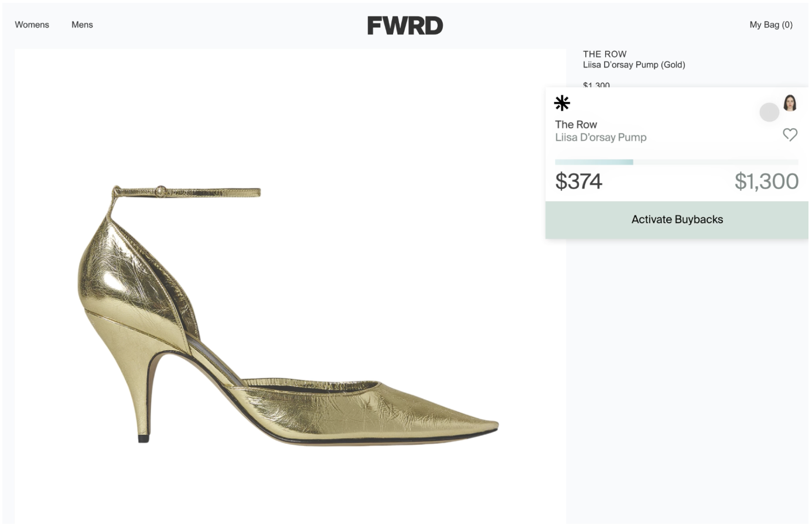This screenshot has width=812, height=528.
Task: Favorite the item with the heart icon
Action: [790, 135]
